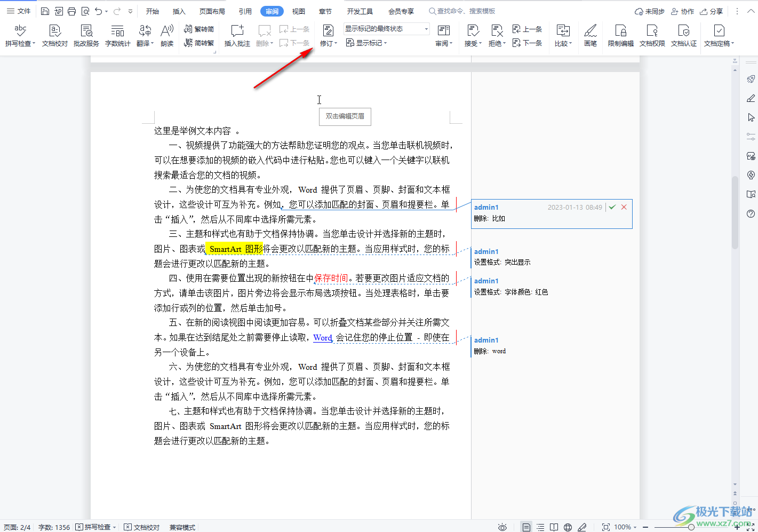This screenshot has width=758, height=532.
Task: Switch to page layout view in status bar
Action: point(526,527)
